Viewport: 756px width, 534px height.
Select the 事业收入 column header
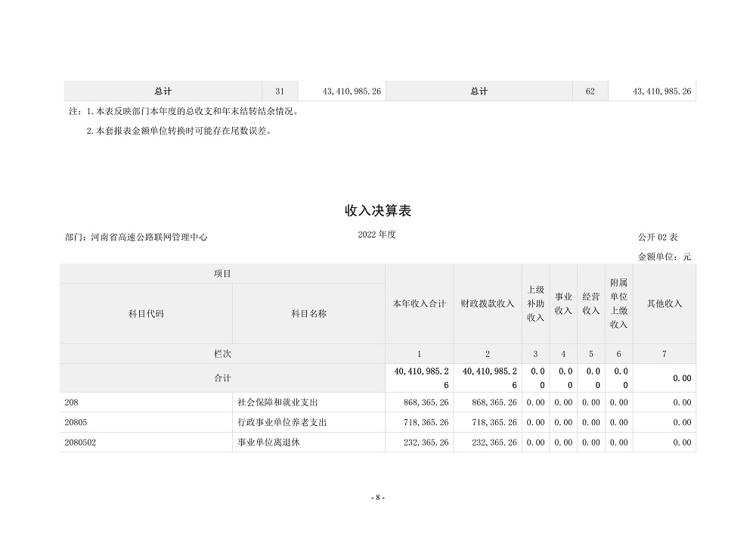click(563, 304)
